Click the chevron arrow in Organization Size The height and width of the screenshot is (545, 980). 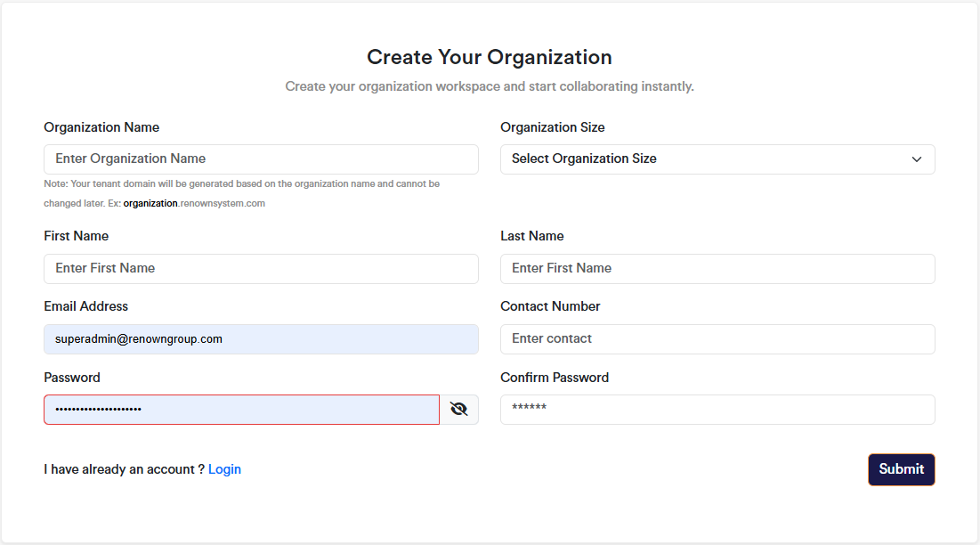(916, 159)
